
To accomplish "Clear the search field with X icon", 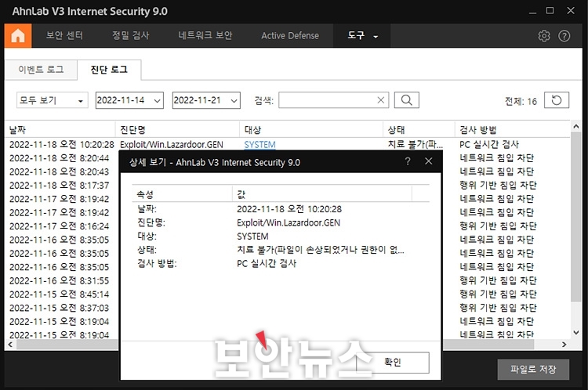I will 380,100.
